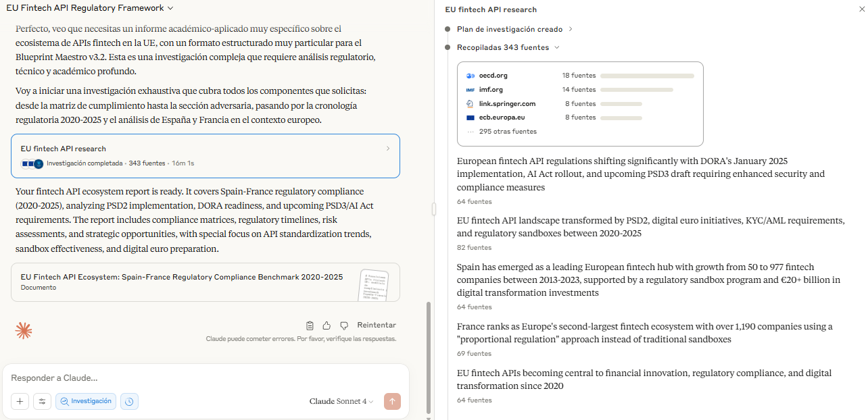Click Reintentar to retry the response
The height and width of the screenshot is (420, 868).
click(x=377, y=325)
